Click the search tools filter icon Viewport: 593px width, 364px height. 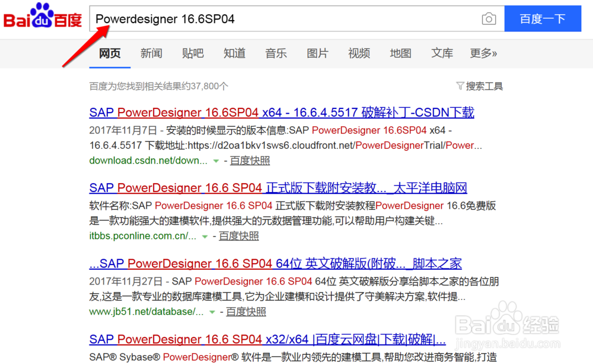[460, 86]
